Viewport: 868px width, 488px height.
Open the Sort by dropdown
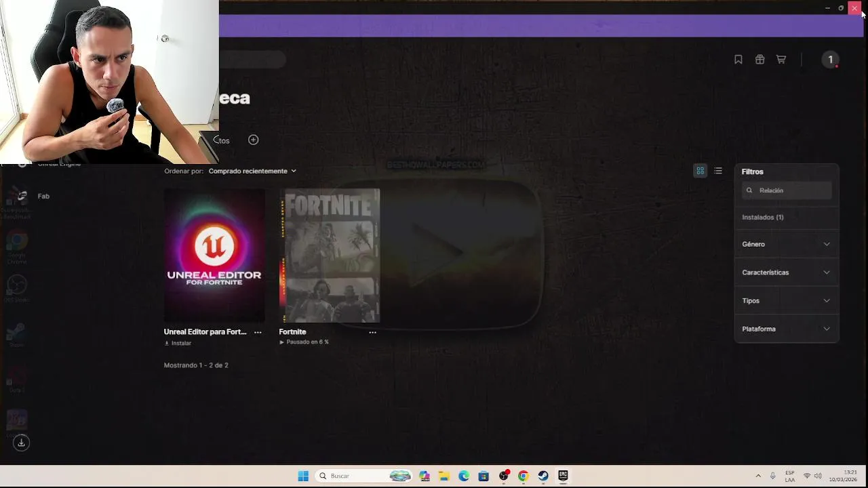(252, 171)
